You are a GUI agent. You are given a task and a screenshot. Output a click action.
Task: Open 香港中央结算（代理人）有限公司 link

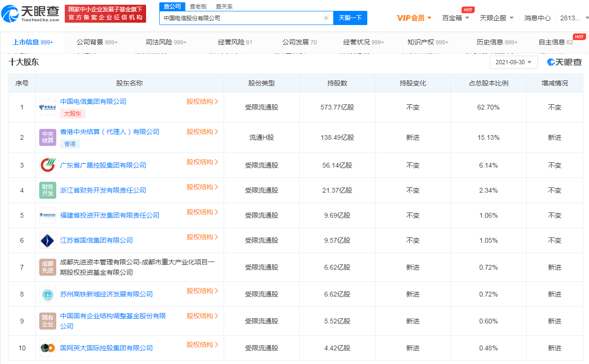110,132
